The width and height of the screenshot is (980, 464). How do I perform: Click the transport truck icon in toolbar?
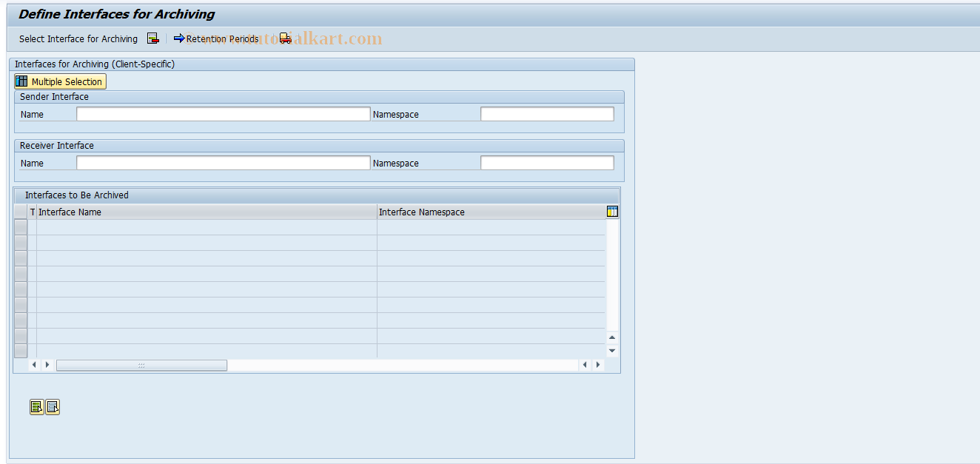286,38
